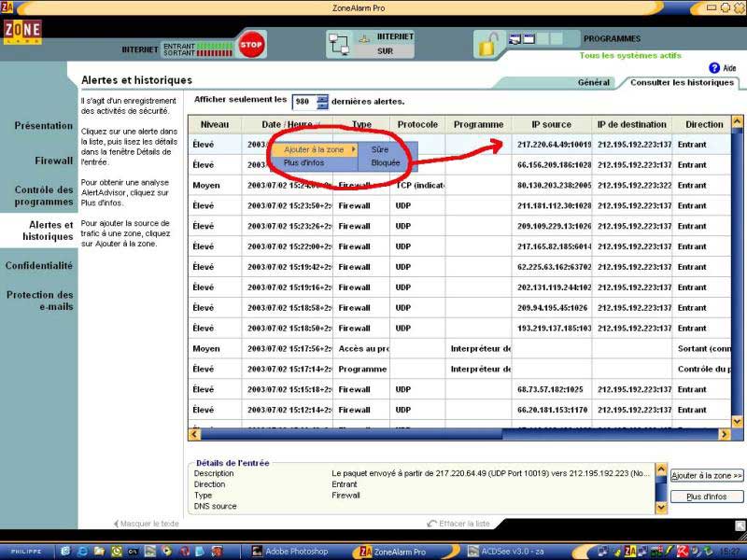This screenshot has height=560, width=747.
Task: Select Plus d'infos in the context menu
Action: 303,162
